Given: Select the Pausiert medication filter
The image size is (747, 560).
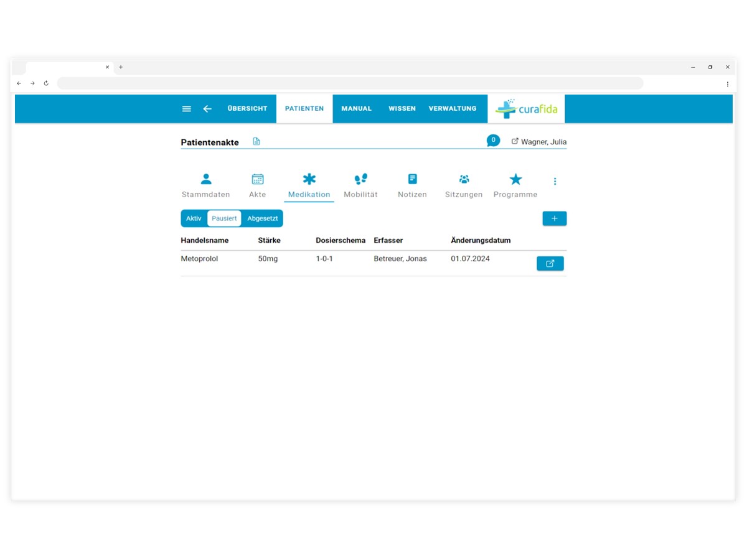Looking at the screenshot, I should pyautogui.click(x=224, y=218).
